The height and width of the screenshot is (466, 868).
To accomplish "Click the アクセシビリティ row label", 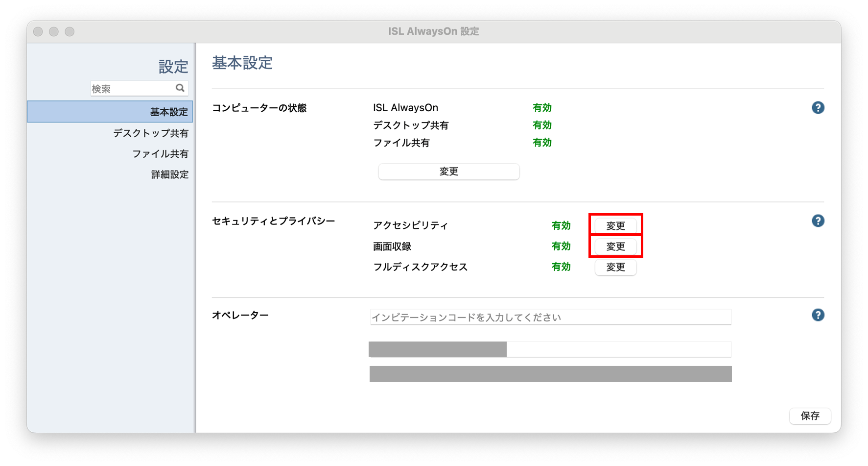I will point(410,225).
